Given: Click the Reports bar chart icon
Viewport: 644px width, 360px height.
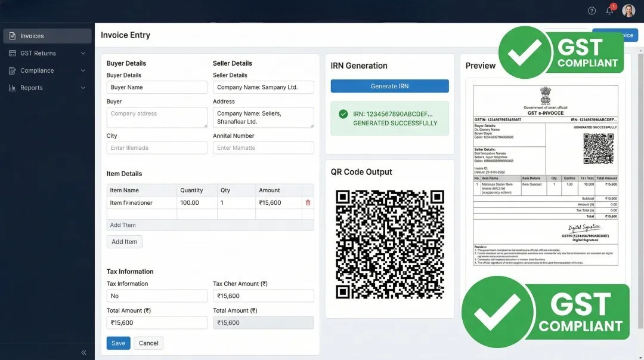Looking at the screenshot, I should tap(13, 88).
